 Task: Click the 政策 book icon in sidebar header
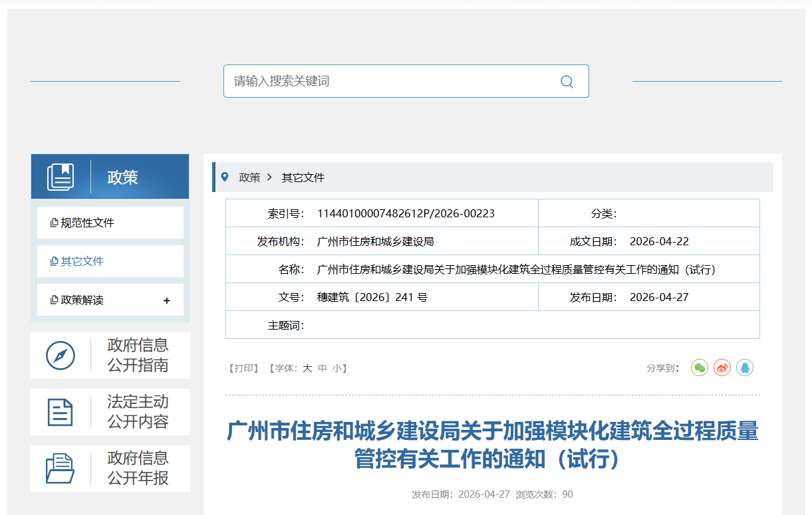coord(61,177)
